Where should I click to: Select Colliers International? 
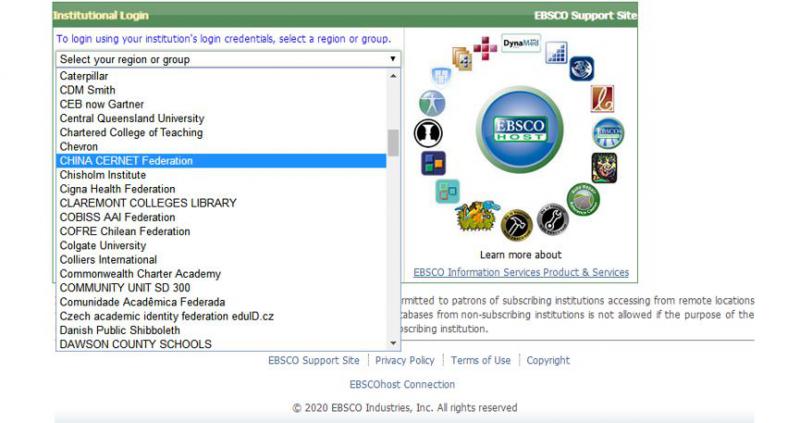[221, 260]
